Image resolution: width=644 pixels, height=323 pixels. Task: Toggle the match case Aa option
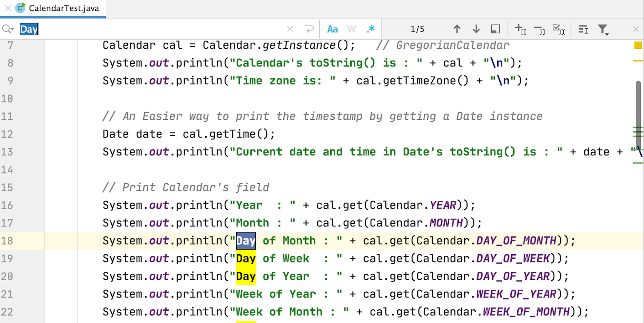click(332, 29)
